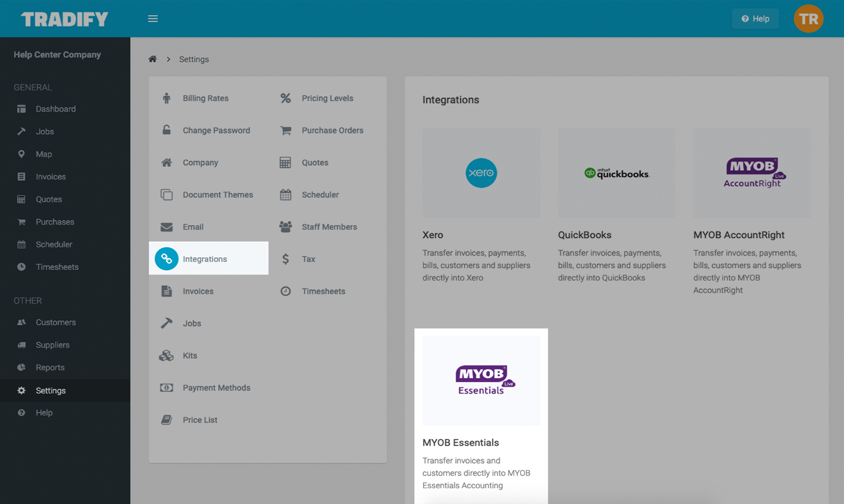Click the Suppliers truck icon
Viewport: 844px width, 504px height.
click(22, 345)
